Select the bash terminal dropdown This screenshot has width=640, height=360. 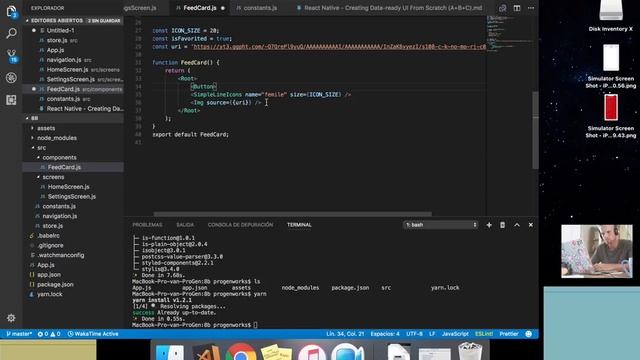440,225
